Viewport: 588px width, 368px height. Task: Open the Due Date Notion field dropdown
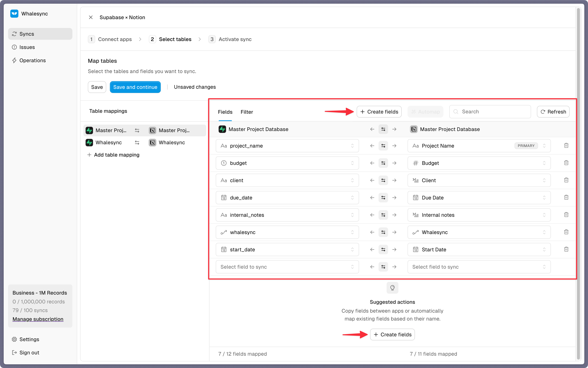pos(479,198)
